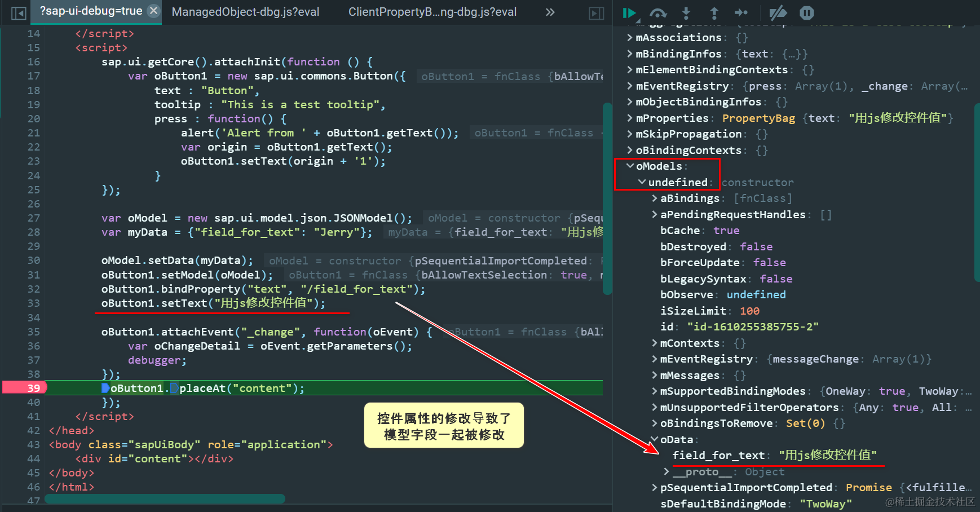
Task: Select the bCache: true property
Action: tap(700, 231)
